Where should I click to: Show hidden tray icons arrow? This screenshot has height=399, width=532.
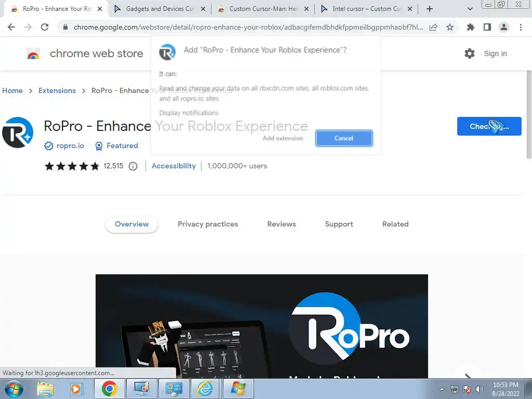pyautogui.click(x=442, y=389)
